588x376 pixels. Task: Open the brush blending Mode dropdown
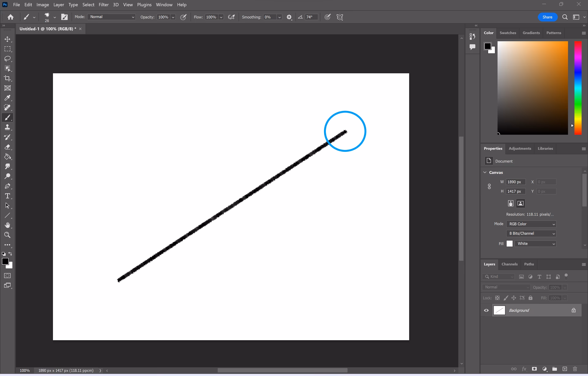tap(111, 17)
